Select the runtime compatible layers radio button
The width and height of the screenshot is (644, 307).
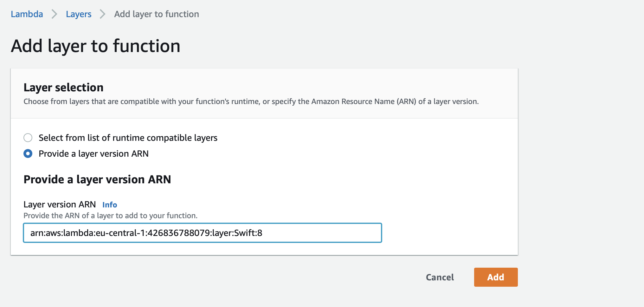tap(28, 138)
